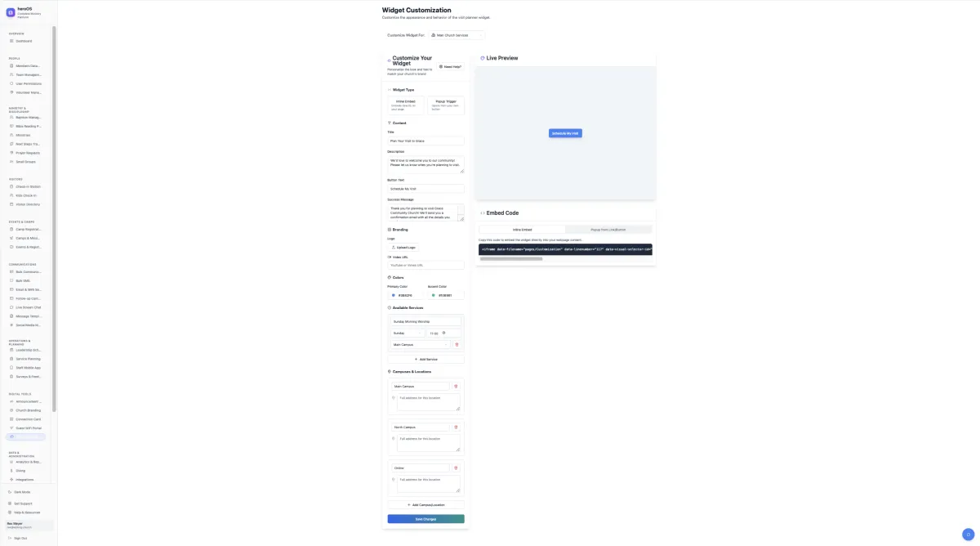This screenshot has height=546, width=980.
Task: Remove the Main Campus location
Action: click(x=456, y=386)
